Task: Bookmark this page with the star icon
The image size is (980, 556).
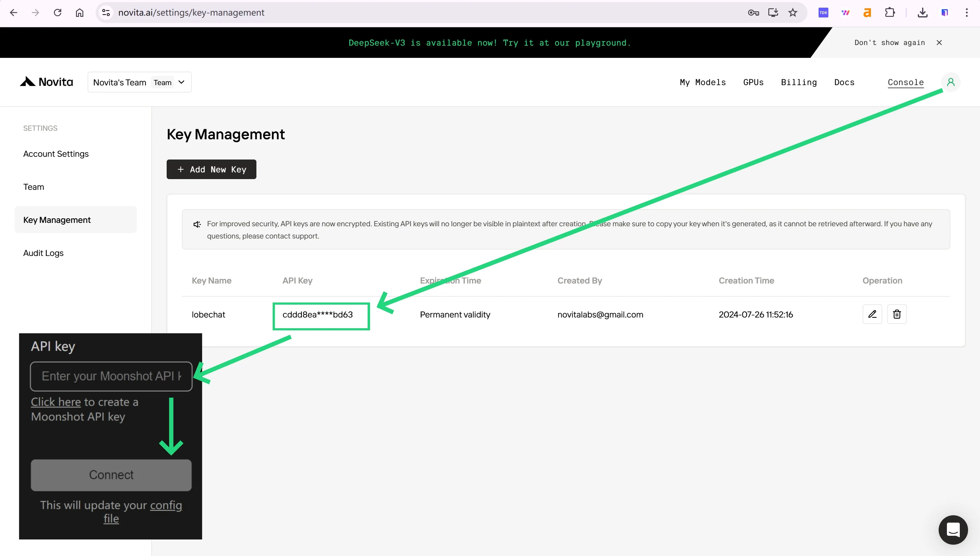Action: [x=793, y=13]
